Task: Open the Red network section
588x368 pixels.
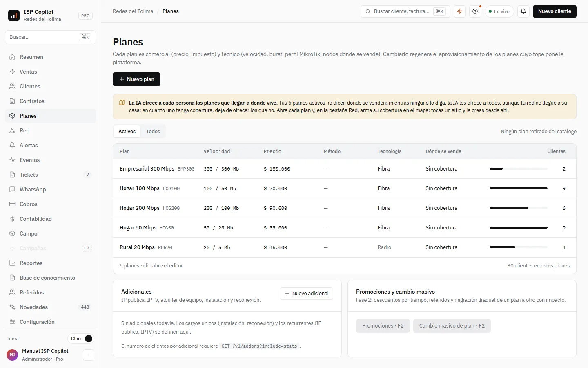Action: (50, 130)
